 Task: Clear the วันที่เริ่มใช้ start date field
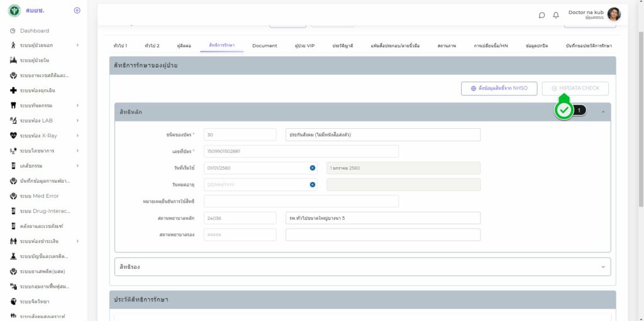[313, 168]
